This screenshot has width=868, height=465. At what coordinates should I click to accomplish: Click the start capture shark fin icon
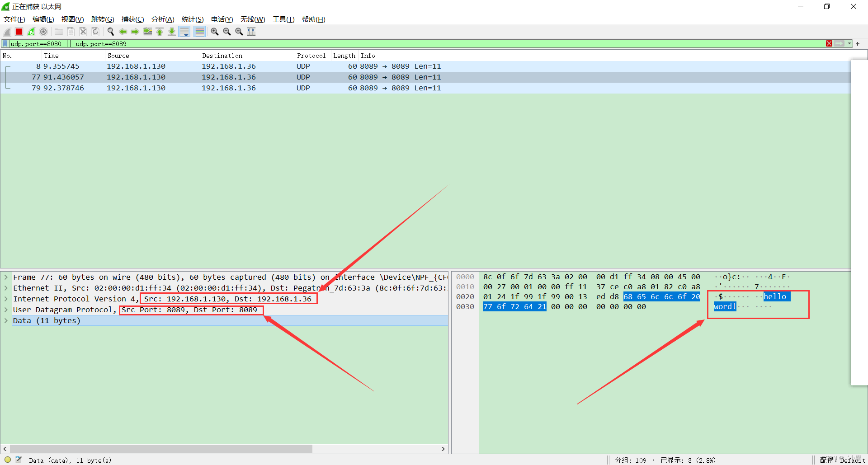7,32
